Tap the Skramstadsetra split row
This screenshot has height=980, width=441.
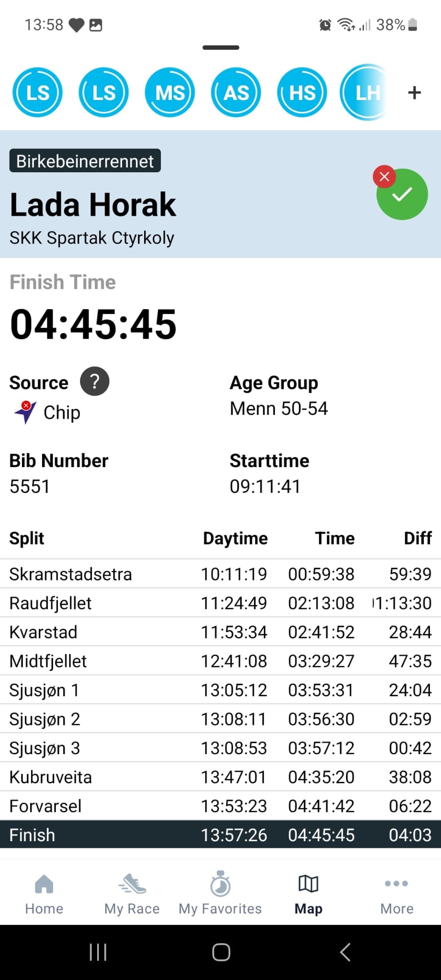click(220, 574)
